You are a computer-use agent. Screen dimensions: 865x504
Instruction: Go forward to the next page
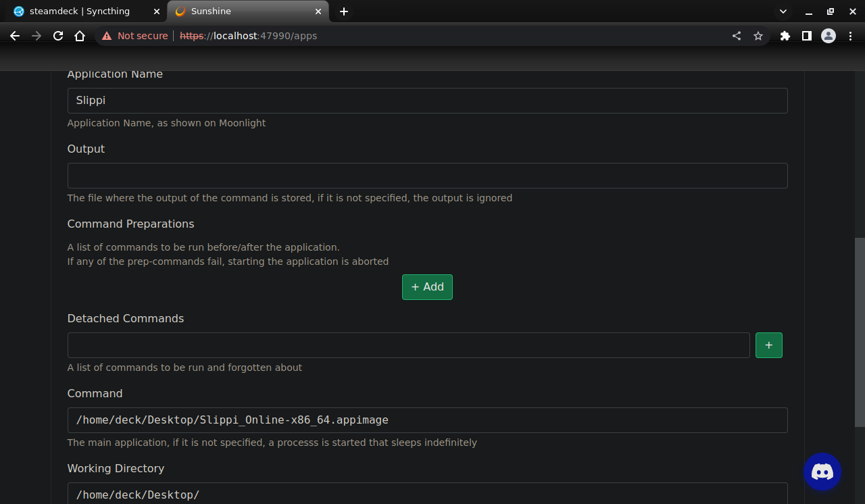click(x=36, y=36)
